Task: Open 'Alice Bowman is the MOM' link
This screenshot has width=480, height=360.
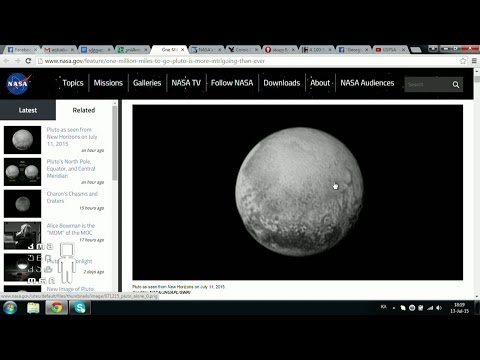Action: coord(70,229)
